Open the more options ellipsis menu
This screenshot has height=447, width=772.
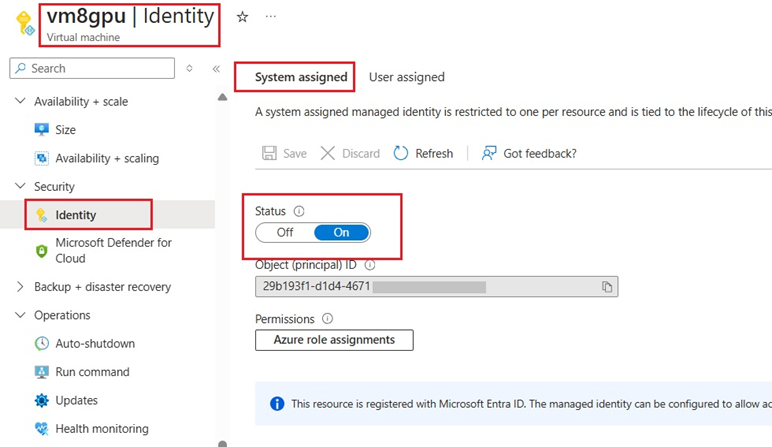point(271,16)
